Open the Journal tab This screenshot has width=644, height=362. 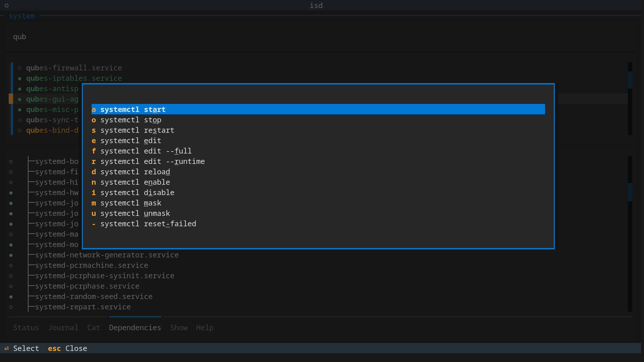point(63,327)
